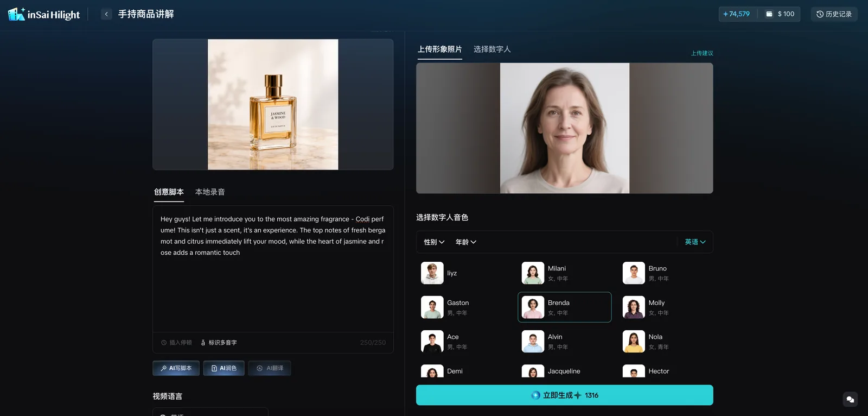Click the AI script writing button

(176, 368)
